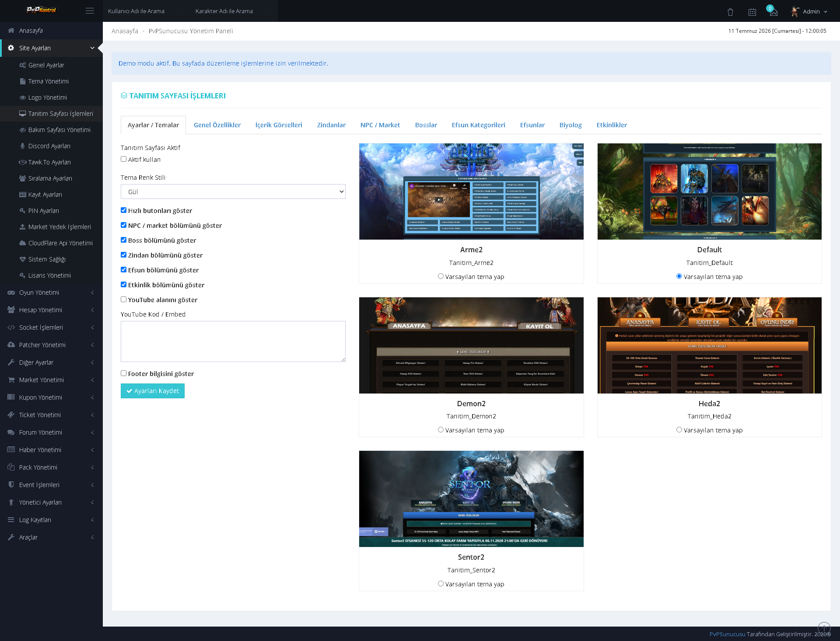Viewport: 840px width, 641px height.
Task: Set Arme2 as default theme radio
Action: [x=441, y=276]
